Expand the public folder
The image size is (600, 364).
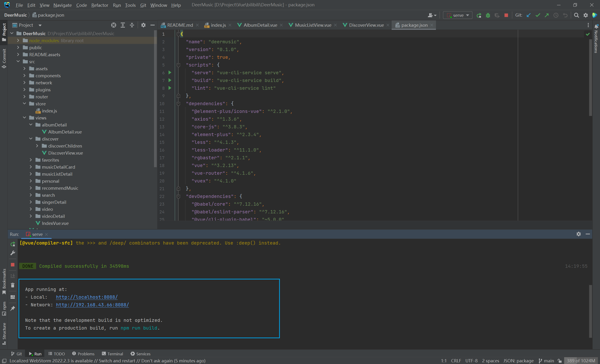(18, 48)
